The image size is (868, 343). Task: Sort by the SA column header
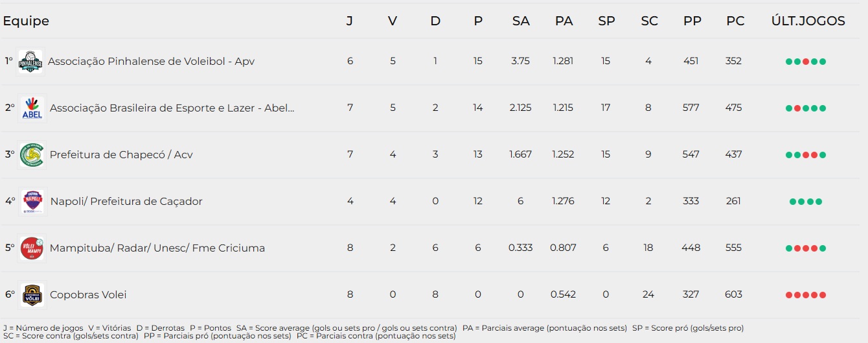[x=521, y=21]
